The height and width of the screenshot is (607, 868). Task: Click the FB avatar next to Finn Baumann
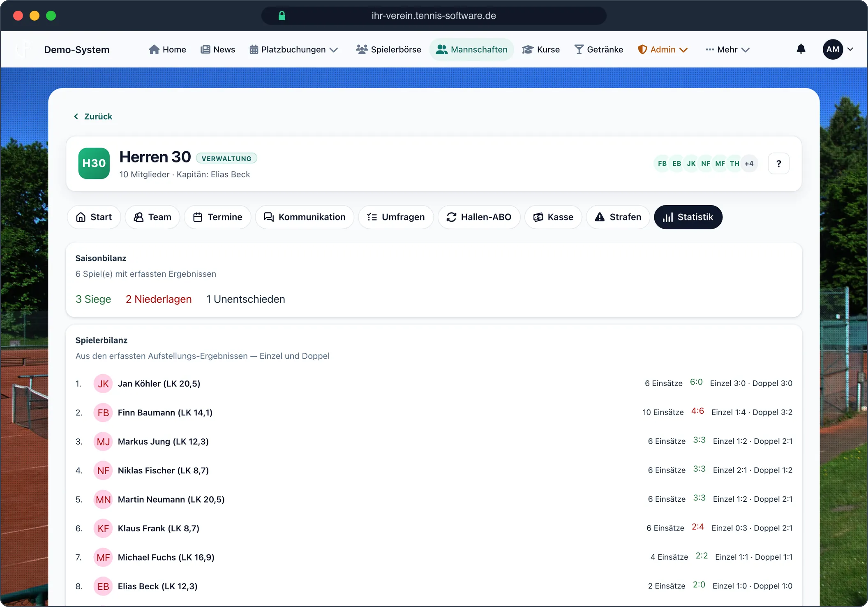point(103,412)
